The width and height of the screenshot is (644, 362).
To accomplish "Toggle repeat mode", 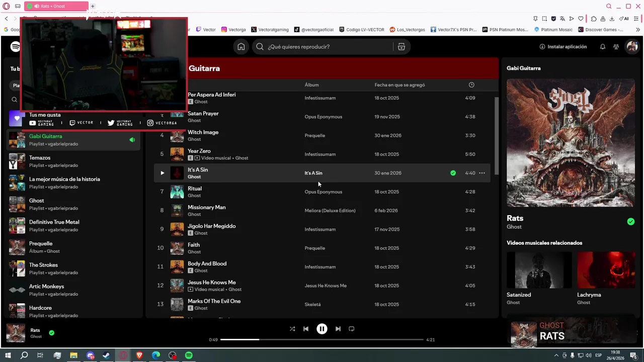I will pyautogui.click(x=352, y=329).
